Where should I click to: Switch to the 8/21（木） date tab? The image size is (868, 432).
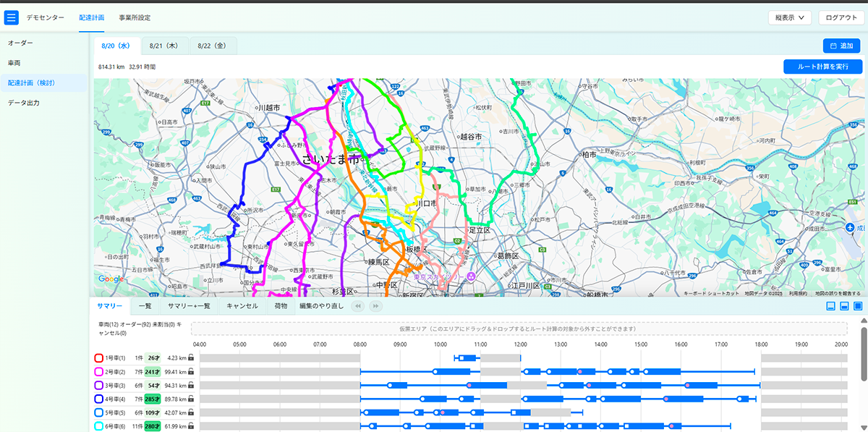[x=165, y=46]
